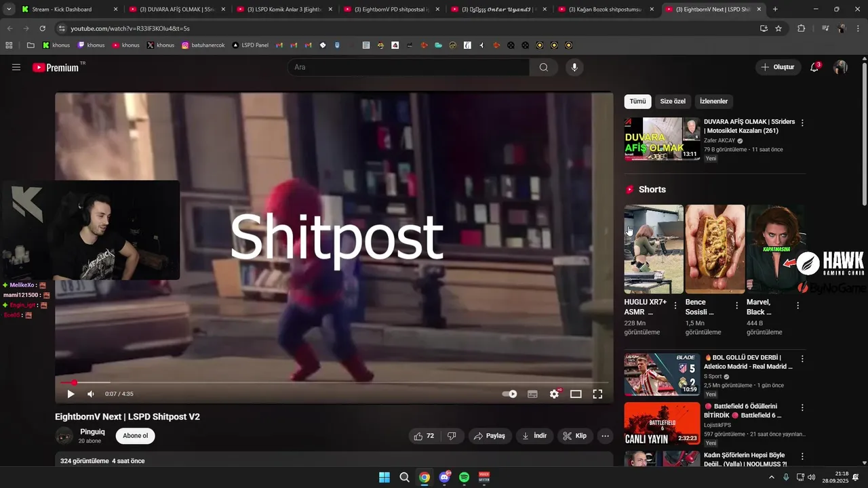Mute the video volume speaker
Screen dimensions: 868x488
coord(91,394)
